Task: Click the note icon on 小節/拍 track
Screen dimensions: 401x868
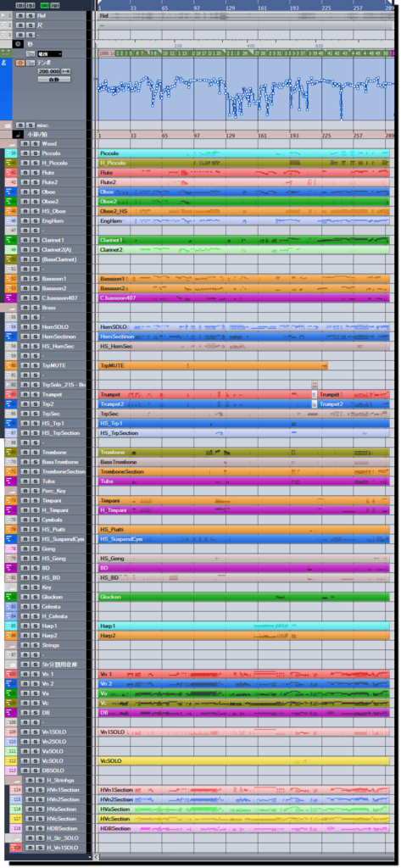Action: (18, 134)
